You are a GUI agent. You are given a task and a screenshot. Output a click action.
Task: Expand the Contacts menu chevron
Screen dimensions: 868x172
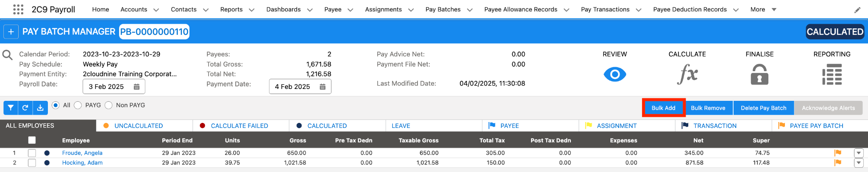coord(206,10)
